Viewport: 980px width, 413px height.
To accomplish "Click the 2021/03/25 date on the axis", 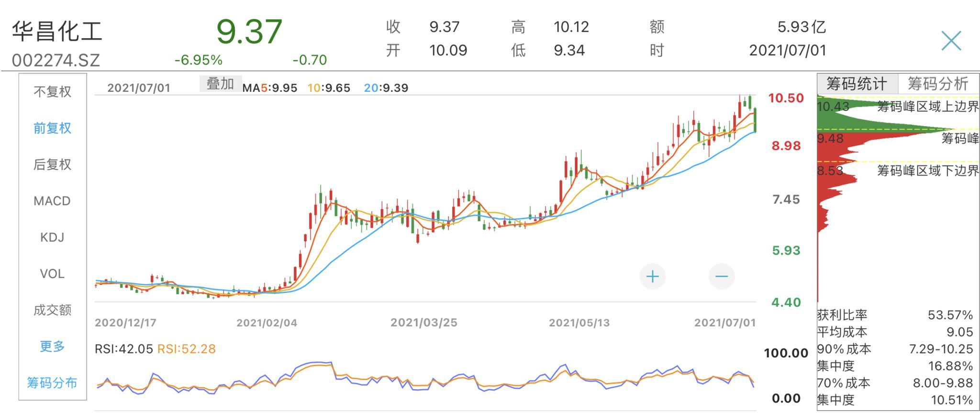I will 423,323.
